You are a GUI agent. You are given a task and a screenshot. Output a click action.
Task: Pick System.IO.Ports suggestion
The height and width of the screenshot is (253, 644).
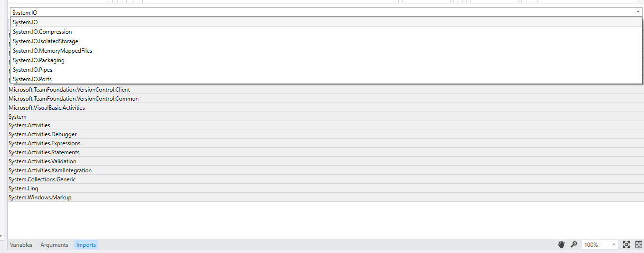point(326,79)
